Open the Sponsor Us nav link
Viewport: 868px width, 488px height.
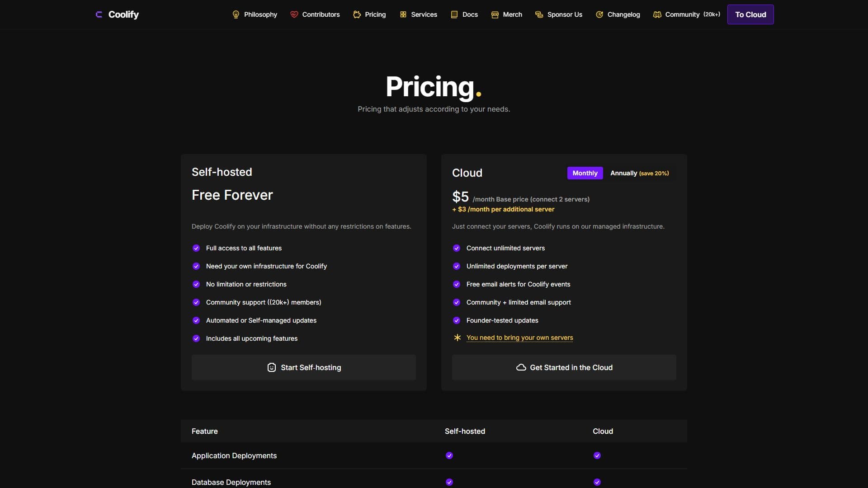pyautogui.click(x=559, y=14)
